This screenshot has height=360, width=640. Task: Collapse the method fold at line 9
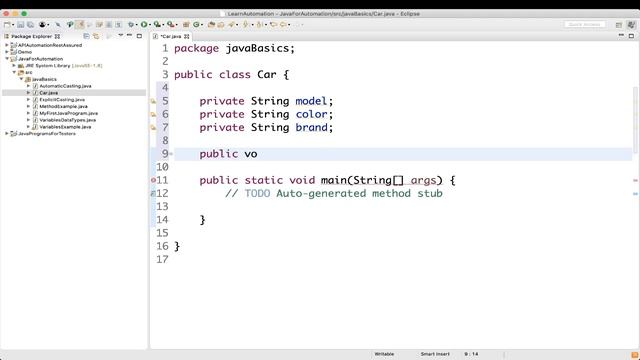pyautogui.click(x=171, y=154)
